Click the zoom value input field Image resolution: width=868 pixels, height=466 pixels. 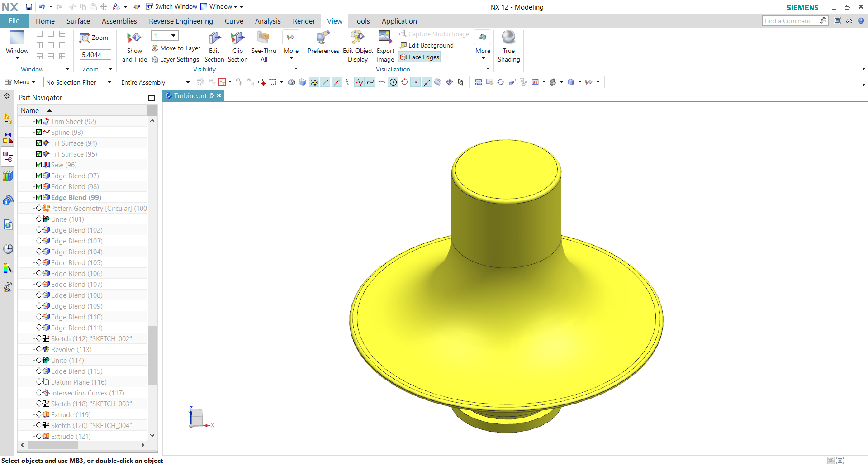(95, 55)
